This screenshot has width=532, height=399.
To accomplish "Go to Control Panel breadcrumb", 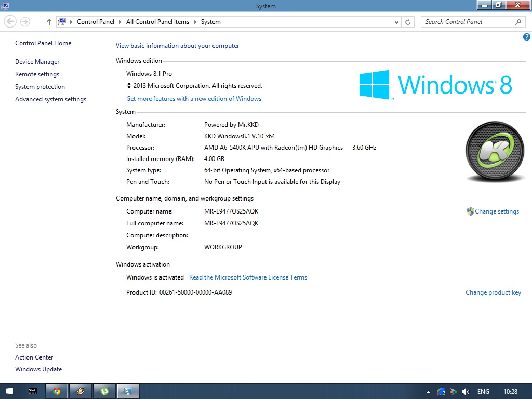I will [96, 22].
